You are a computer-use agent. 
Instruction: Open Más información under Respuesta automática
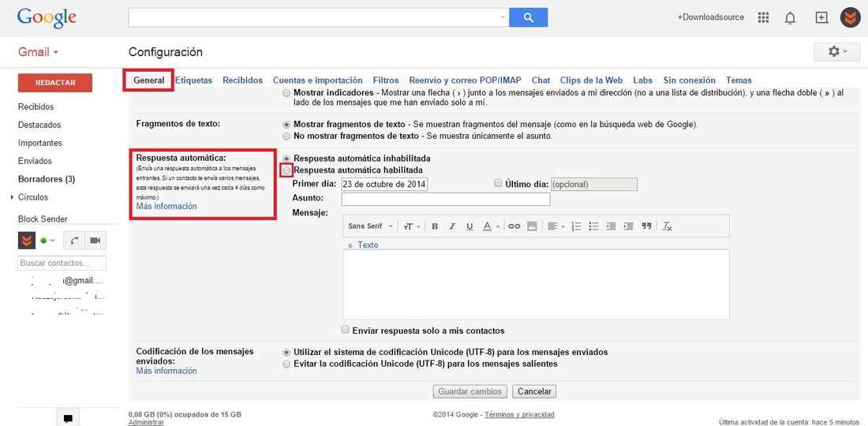[x=166, y=207]
